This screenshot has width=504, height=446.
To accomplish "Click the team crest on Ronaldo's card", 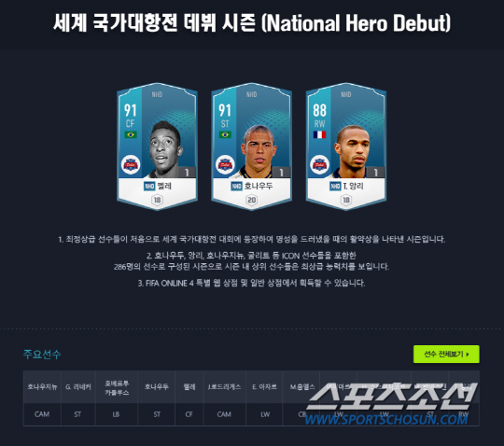I will point(225,165).
